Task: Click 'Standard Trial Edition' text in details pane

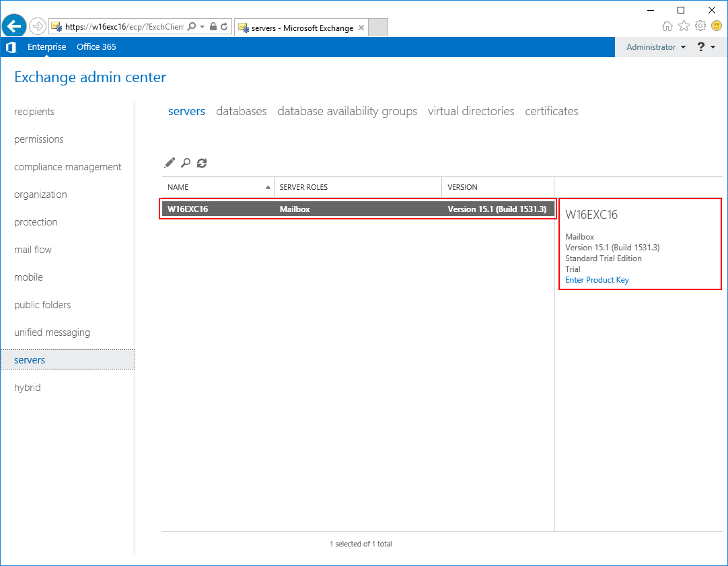Action: tap(604, 258)
